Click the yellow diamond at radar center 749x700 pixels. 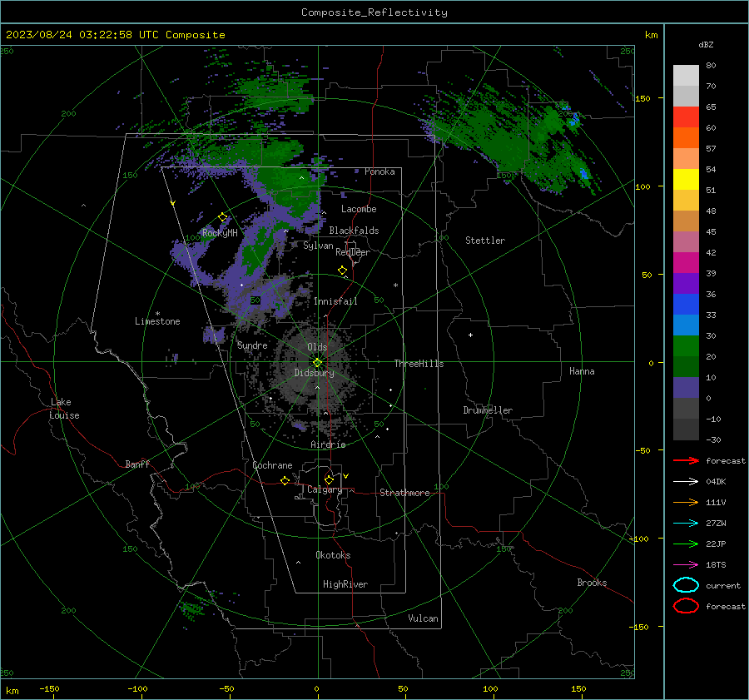click(318, 363)
